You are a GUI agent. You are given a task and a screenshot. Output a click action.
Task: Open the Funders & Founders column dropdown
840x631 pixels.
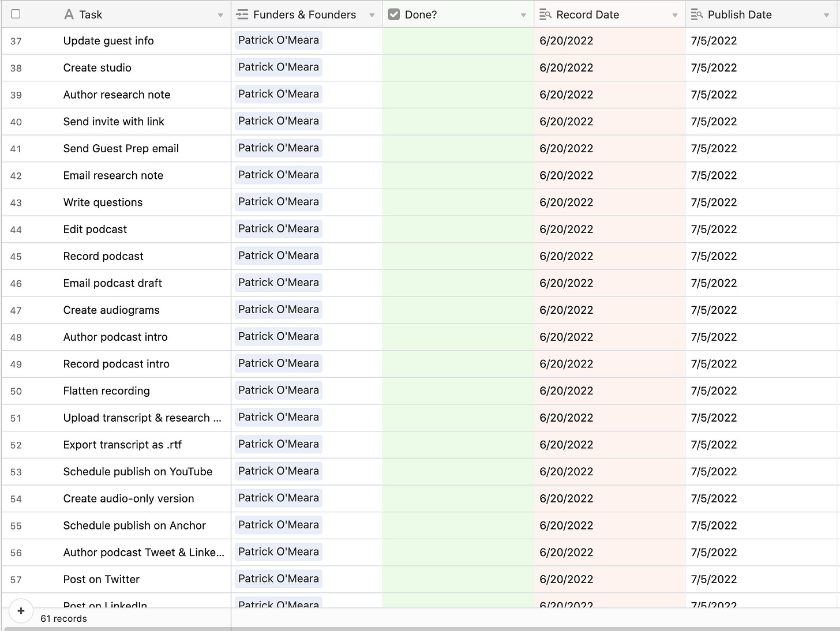point(372,15)
